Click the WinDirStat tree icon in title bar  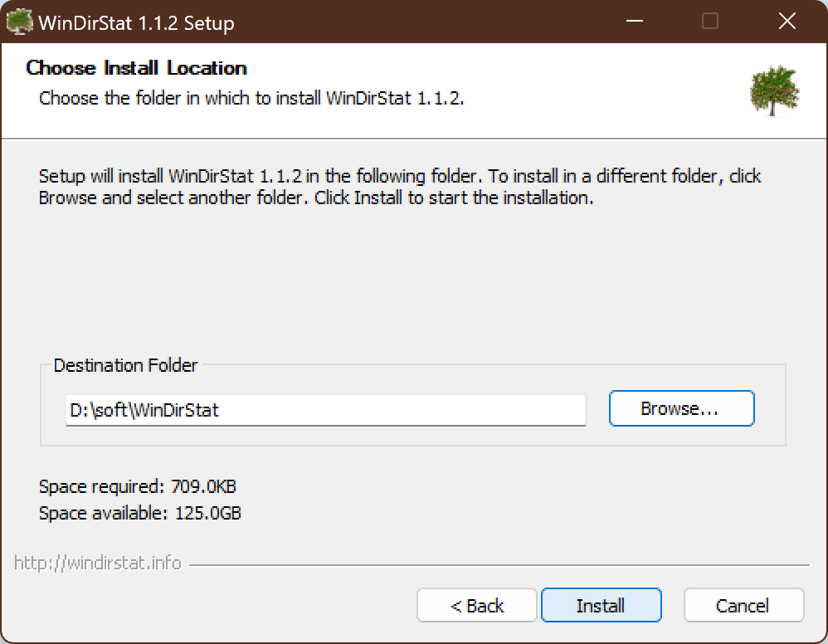[x=20, y=22]
